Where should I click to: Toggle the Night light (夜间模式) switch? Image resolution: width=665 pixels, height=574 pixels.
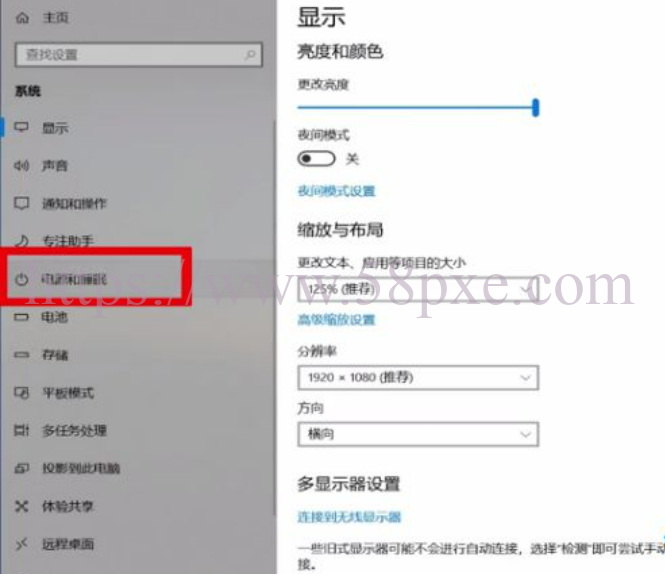click(x=316, y=159)
